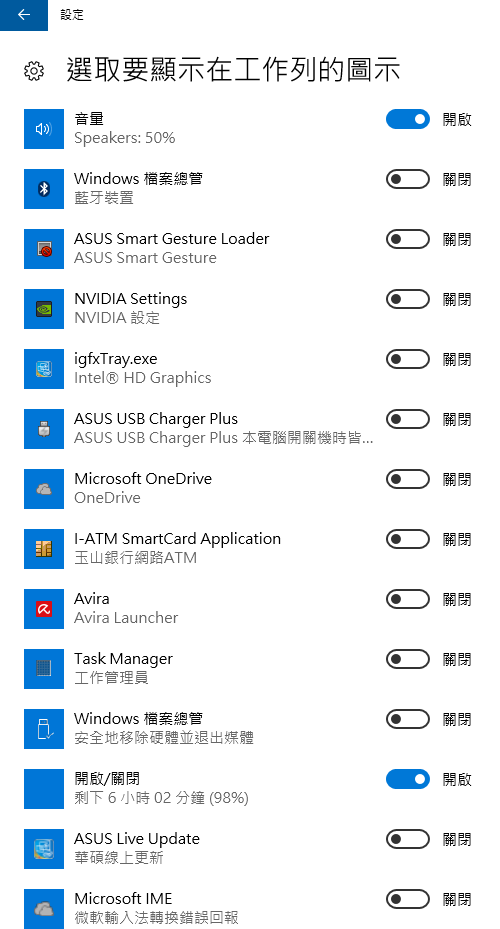Enable the igfxTray.exe toggle

[x=408, y=359]
